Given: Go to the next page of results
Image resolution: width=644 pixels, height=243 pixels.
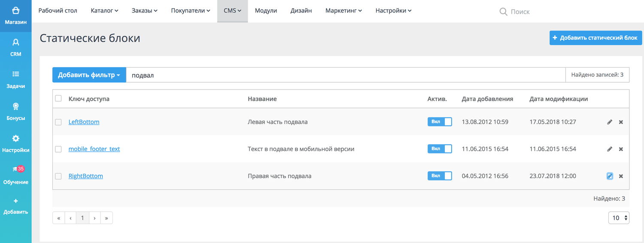Looking at the screenshot, I should click(x=94, y=218).
